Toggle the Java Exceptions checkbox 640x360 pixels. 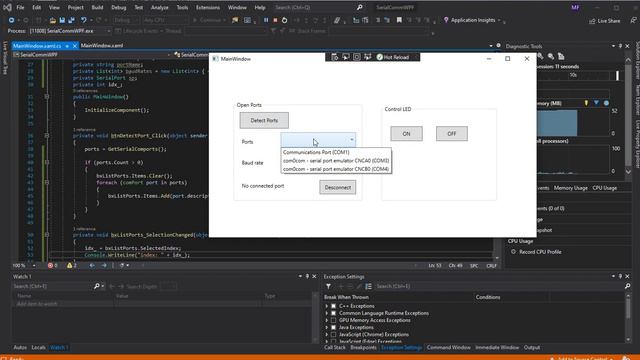[333, 327]
